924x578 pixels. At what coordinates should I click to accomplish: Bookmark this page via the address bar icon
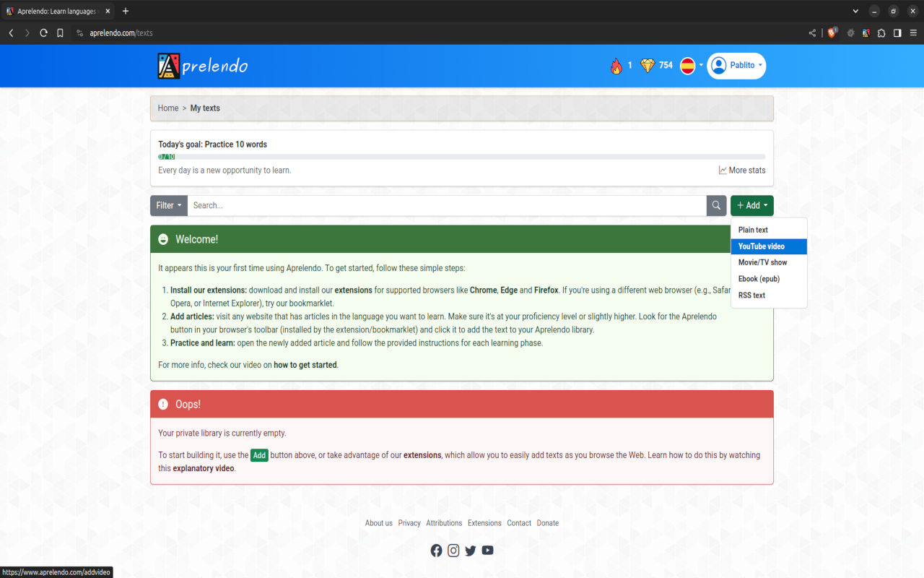(60, 33)
